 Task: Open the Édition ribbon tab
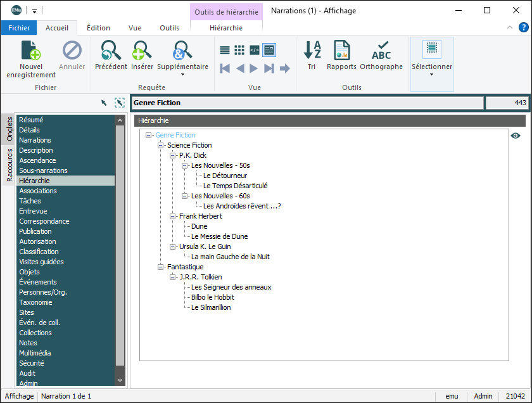98,28
